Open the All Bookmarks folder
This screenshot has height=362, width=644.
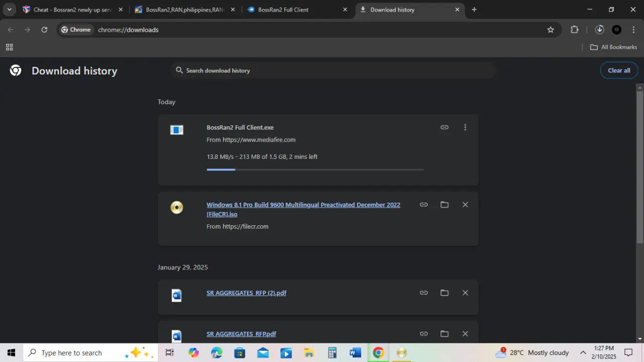[613, 47]
